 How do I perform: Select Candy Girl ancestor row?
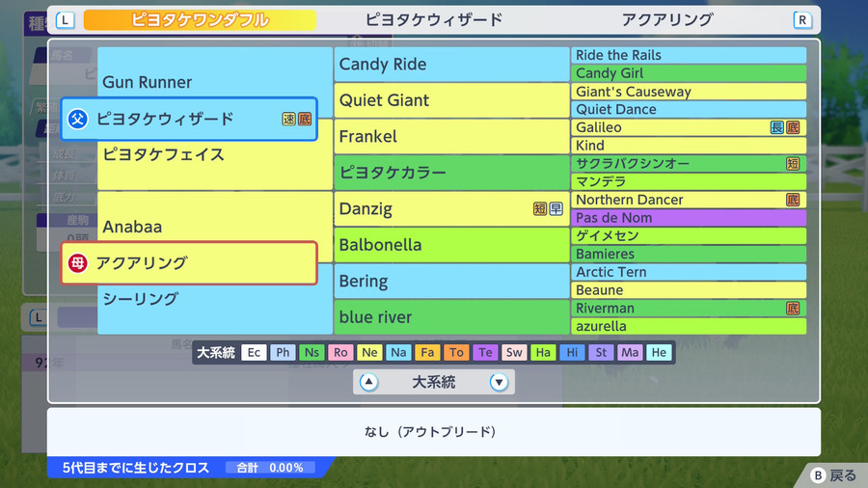click(689, 73)
